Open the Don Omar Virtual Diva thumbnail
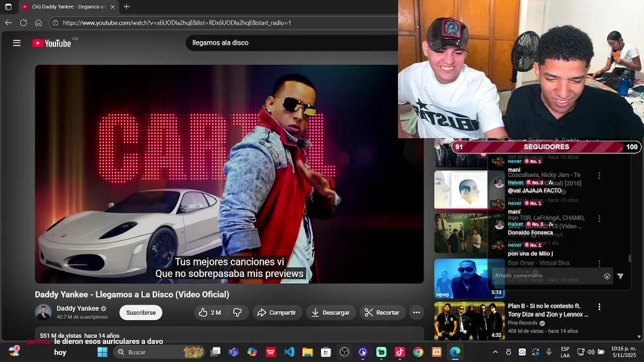 [469, 278]
